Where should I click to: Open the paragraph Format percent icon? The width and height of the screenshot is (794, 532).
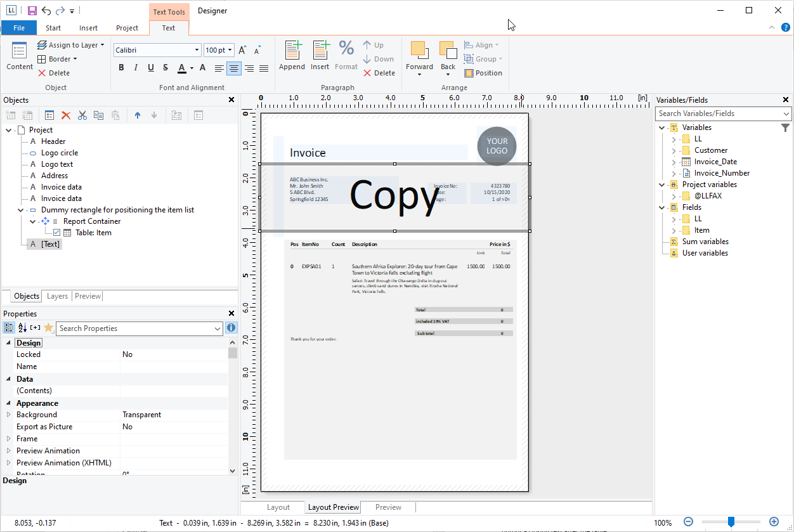pyautogui.click(x=346, y=49)
